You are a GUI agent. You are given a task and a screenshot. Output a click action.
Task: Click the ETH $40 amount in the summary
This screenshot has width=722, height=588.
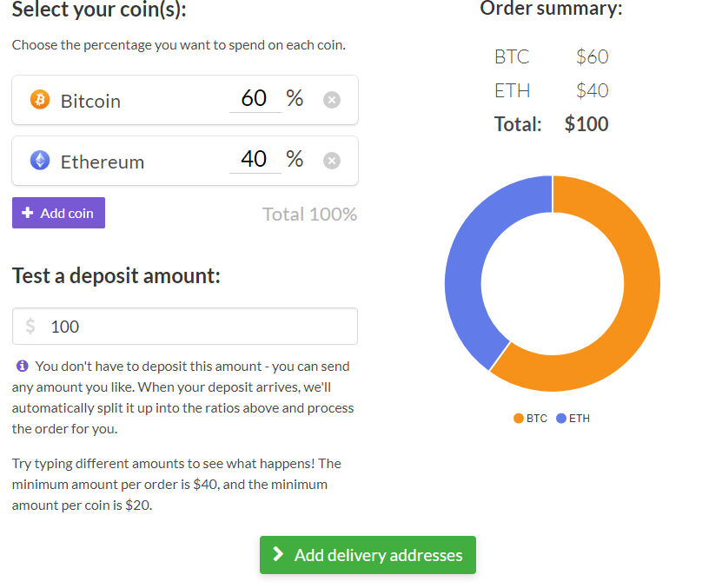[592, 90]
